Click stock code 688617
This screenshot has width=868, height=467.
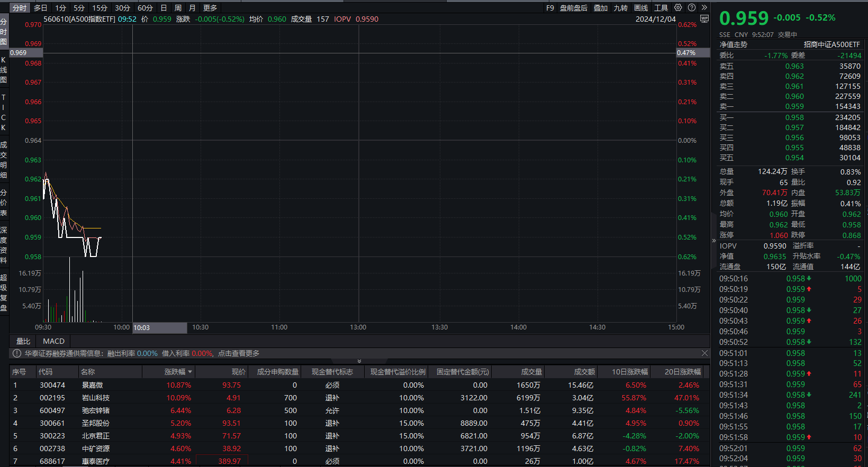tap(52, 461)
